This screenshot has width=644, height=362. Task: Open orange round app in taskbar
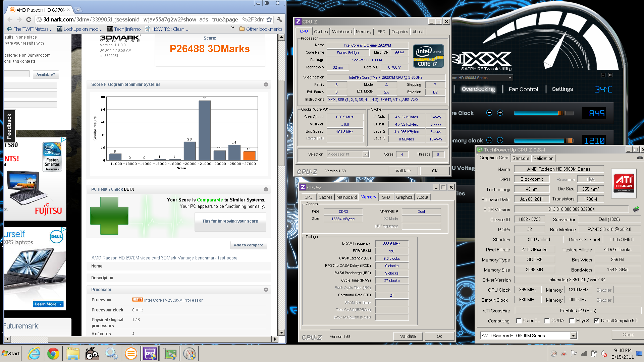tap(131, 354)
